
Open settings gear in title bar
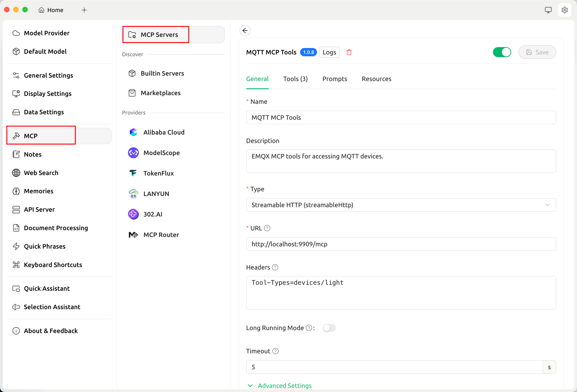564,10
